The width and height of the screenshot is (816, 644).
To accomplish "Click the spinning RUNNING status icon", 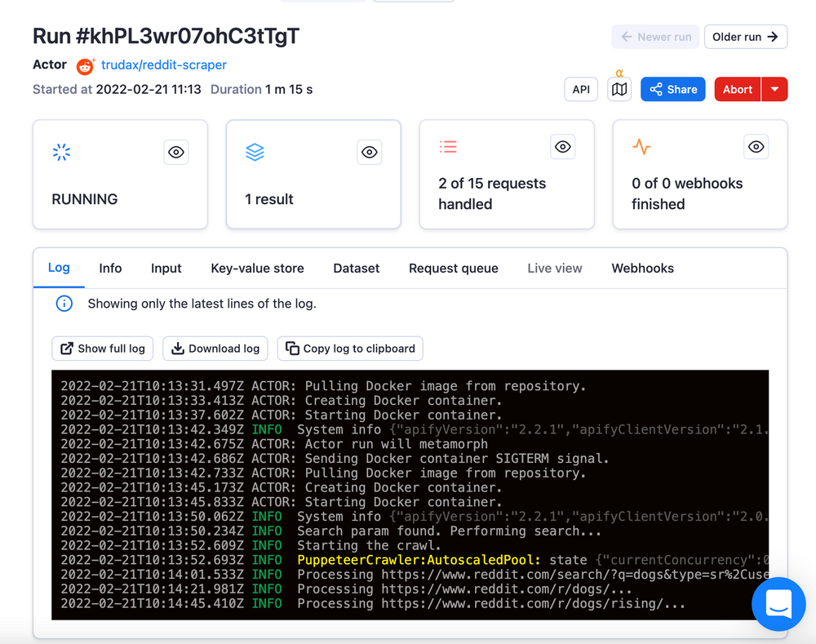I will 61,152.
